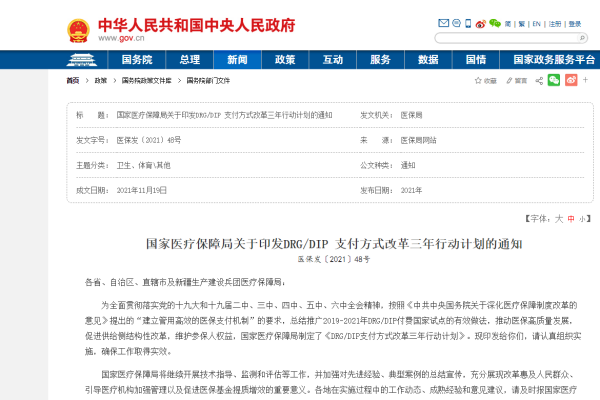600x400 pixels.
Task: Open the 新闻 navigation menu
Action: [x=237, y=60]
